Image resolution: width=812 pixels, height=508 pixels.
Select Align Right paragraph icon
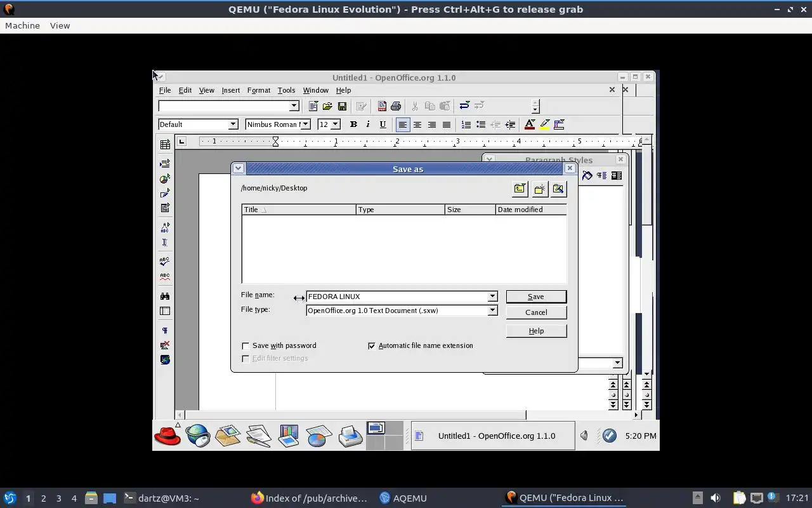(x=431, y=124)
